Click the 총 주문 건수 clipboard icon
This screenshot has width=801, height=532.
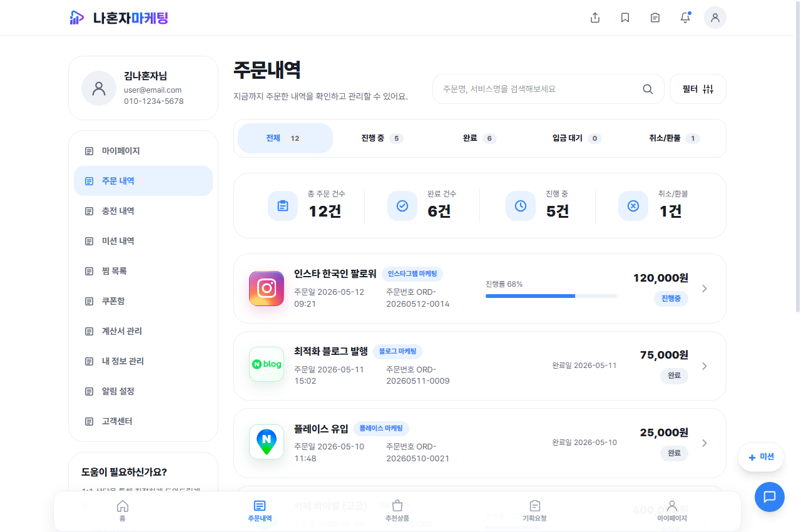coord(283,206)
